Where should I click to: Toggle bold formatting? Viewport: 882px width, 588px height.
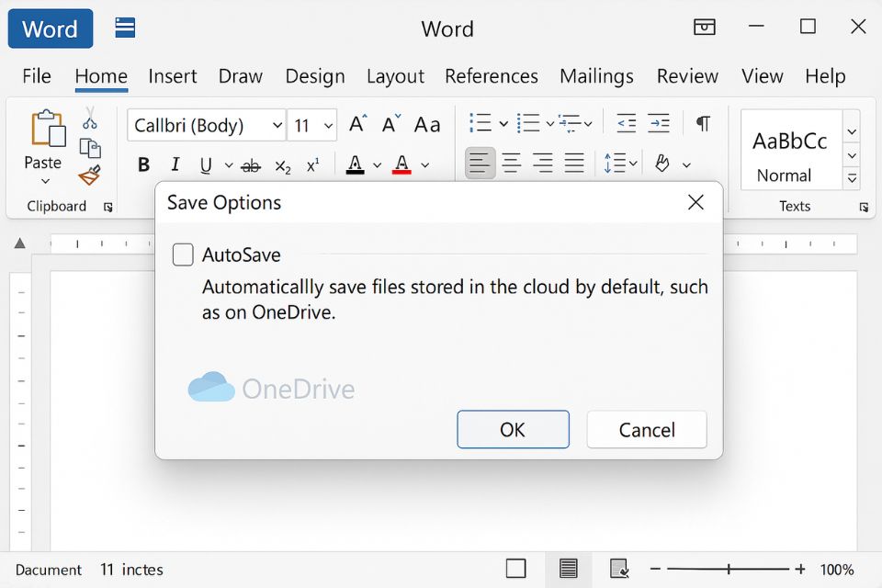[x=143, y=164]
